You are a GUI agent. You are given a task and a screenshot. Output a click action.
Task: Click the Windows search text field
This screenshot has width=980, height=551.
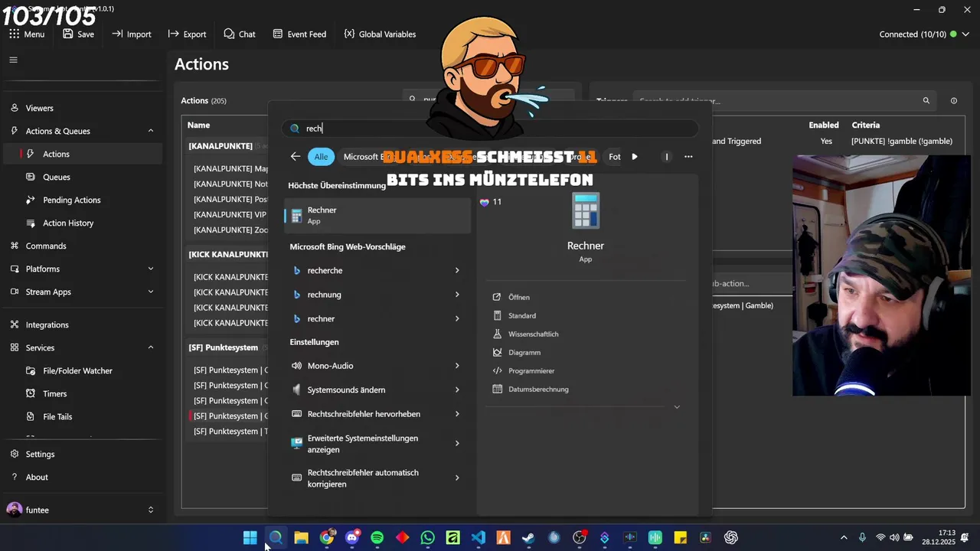tap(490, 129)
